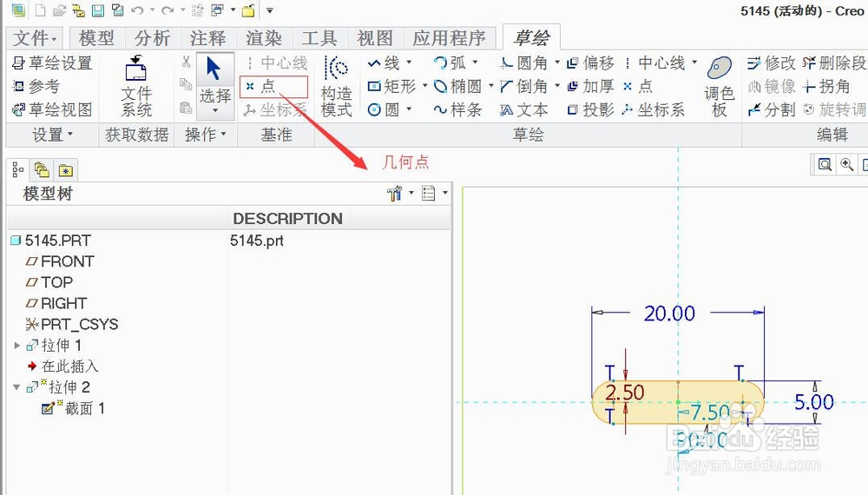Select 截面 1 in model tree
868x495 pixels.
tap(74, 409)
